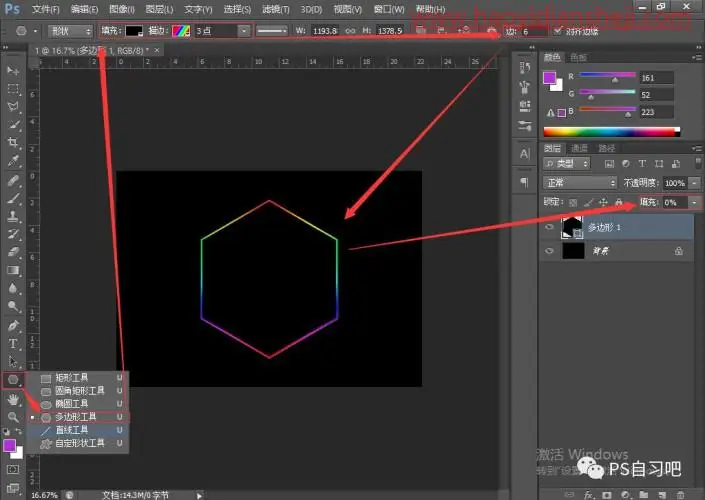Open tool preset picker arrow
Image resolution: width=705 pixels, height=500 pixels.
tap(35, 31)
